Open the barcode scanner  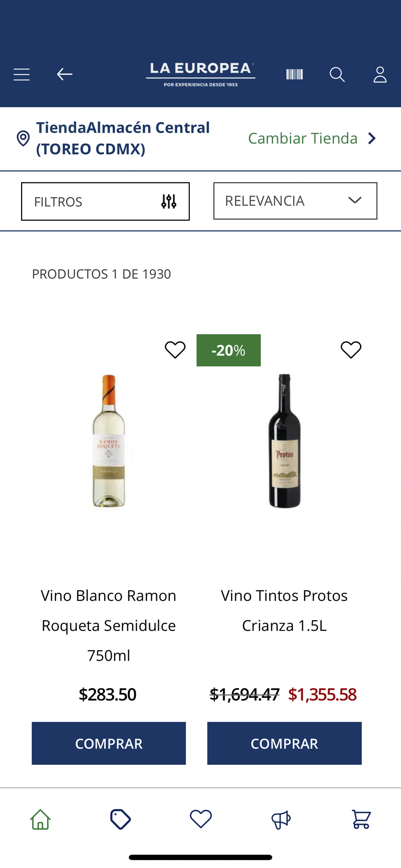point(294,74)
